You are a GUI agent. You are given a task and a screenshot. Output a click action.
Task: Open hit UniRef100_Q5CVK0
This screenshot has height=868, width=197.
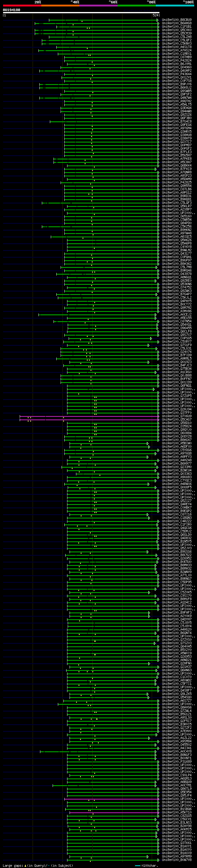click(176, 30)
